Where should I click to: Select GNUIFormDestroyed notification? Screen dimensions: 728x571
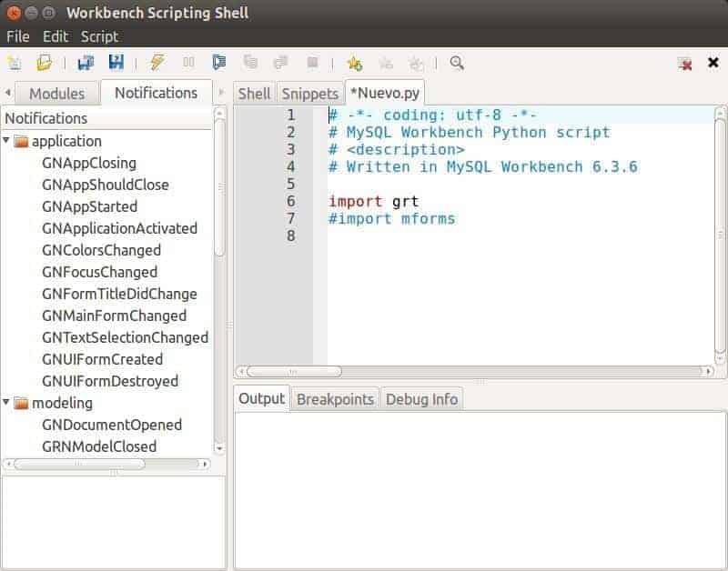(110, 381)
